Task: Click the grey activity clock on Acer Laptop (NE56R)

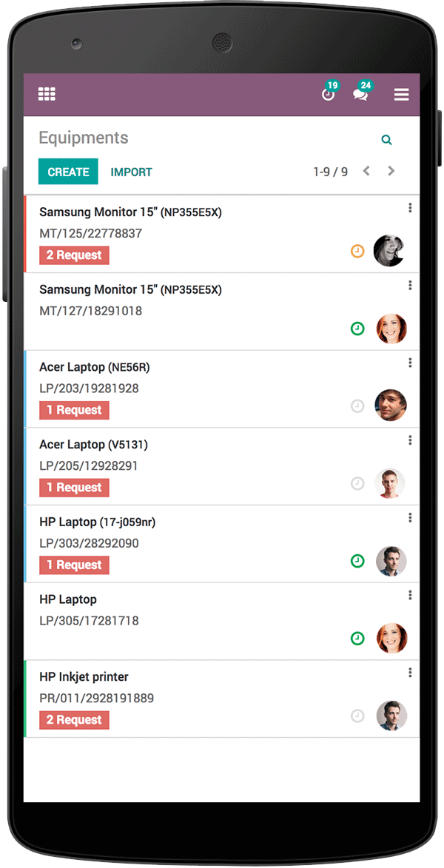Action: (357, 406)
